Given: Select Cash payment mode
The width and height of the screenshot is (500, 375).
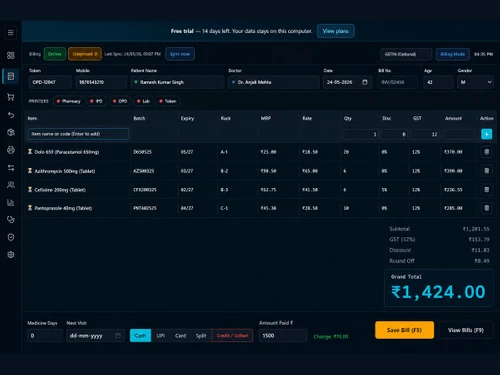Looking at the screenshot, I should coord(140,335).
